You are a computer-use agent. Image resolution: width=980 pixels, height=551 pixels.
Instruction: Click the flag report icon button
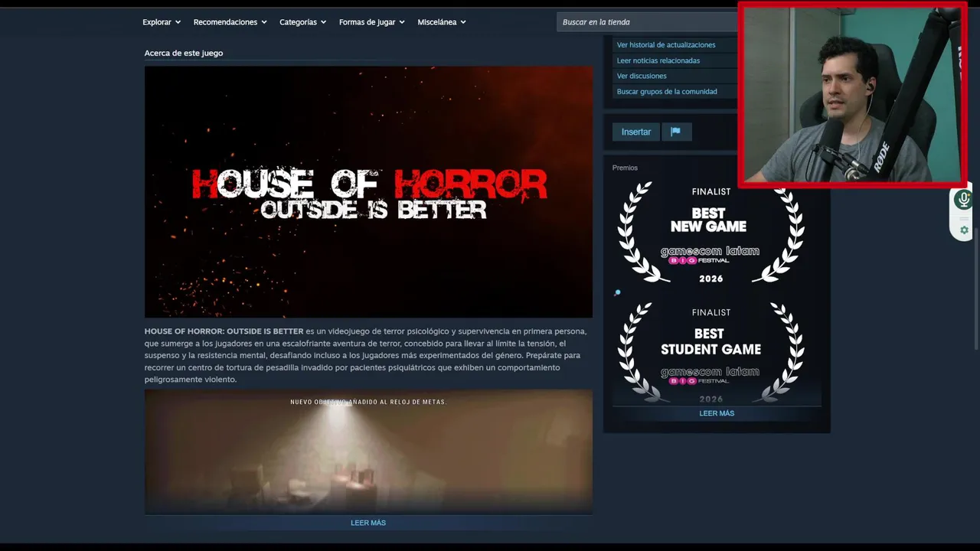(x=676, y=132)
